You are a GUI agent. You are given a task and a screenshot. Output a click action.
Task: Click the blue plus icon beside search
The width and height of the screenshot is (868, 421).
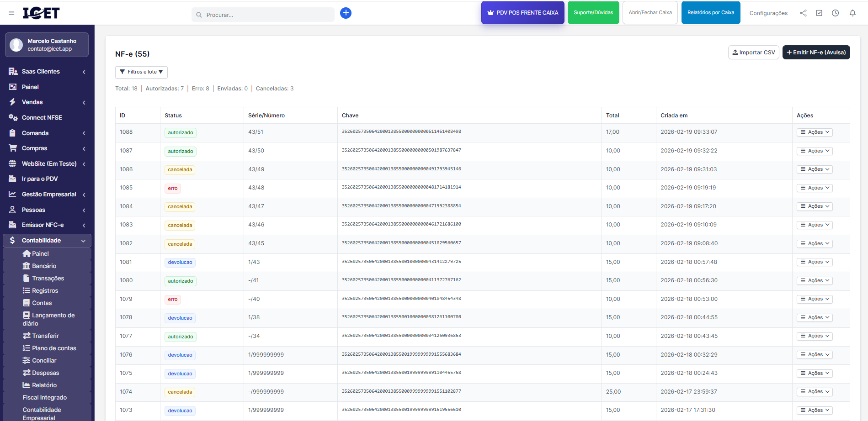point(346,13)
